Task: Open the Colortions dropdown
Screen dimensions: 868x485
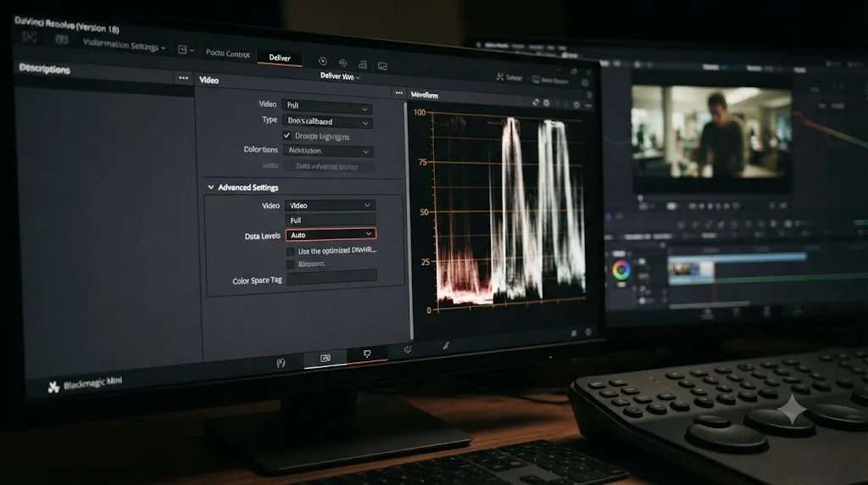Action: coord(328,150)
